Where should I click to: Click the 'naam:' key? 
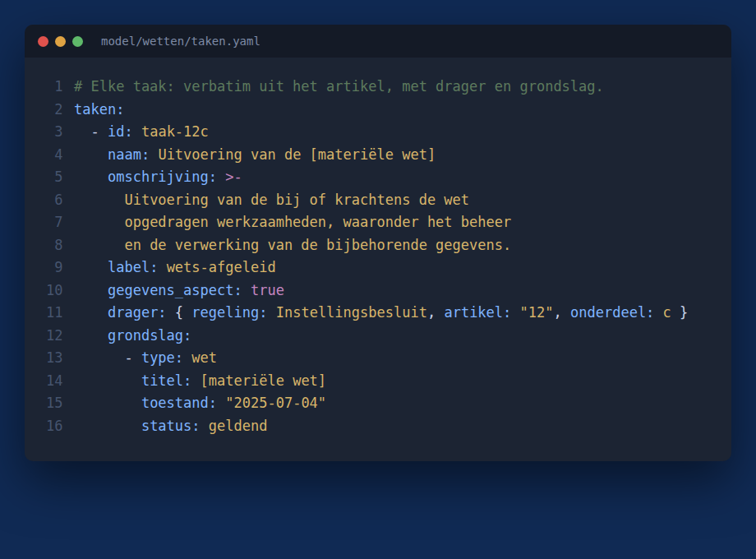coord(128,155)
